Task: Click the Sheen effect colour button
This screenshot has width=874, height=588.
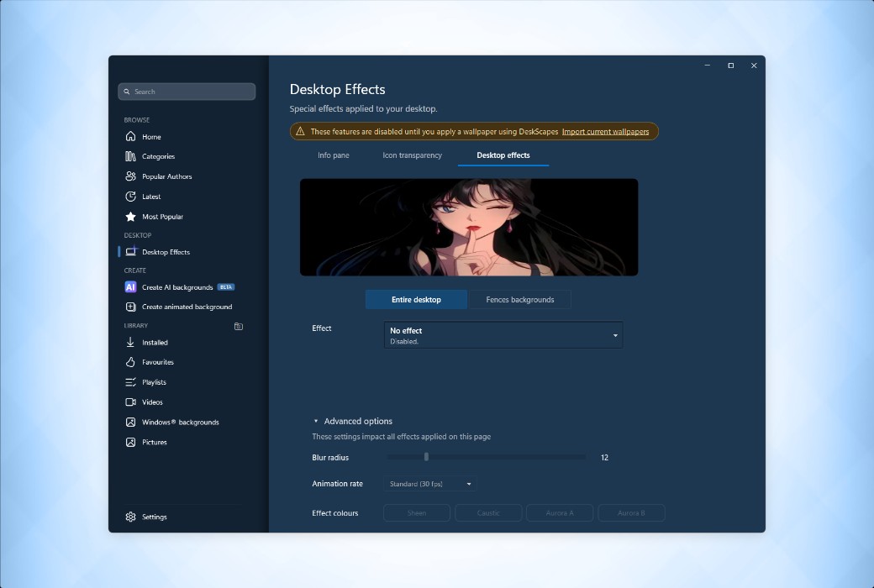Action: 416,513
